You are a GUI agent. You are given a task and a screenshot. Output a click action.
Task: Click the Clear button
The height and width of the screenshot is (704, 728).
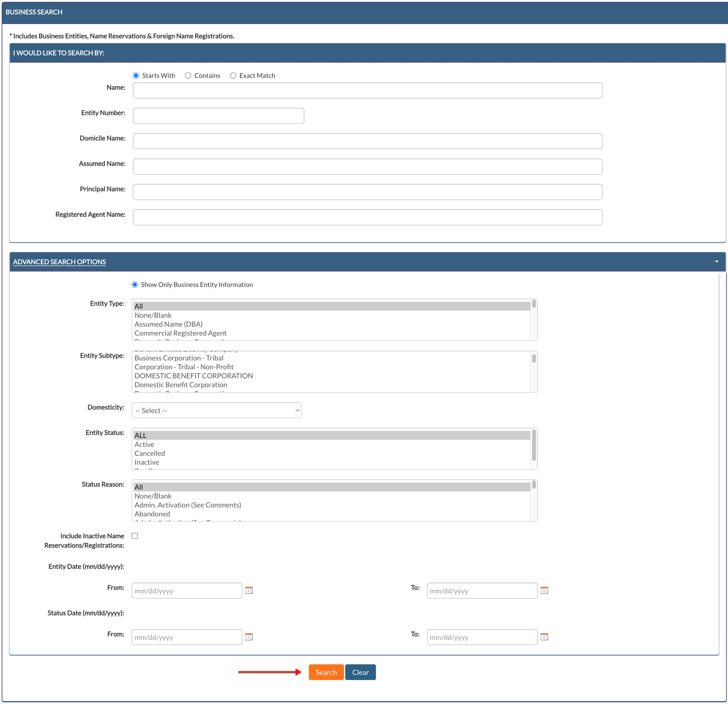pyautogui.click(x=360, y=672)
